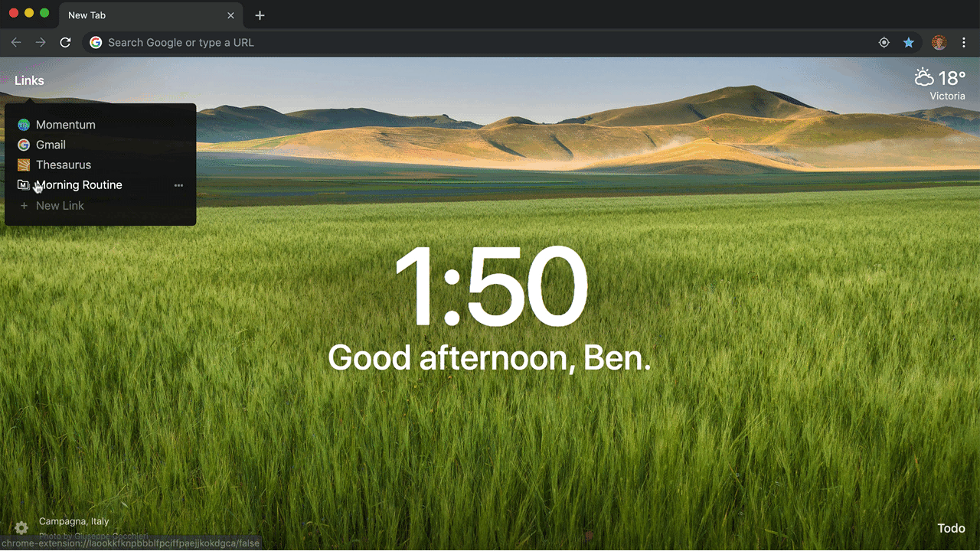The width and height of the screenshot is (980, 551).
Task: Open the weather widget showing 18°
Action: tap(940, 84)
